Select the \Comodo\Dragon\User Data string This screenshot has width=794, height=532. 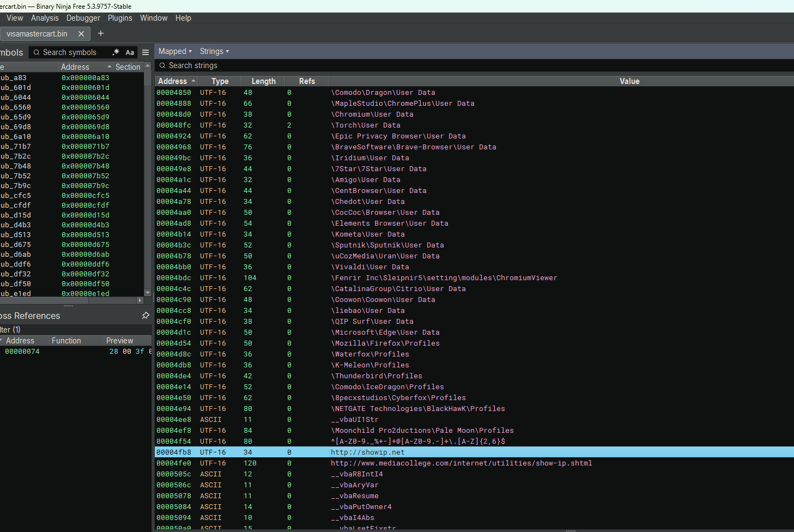[x=474, y=93]
